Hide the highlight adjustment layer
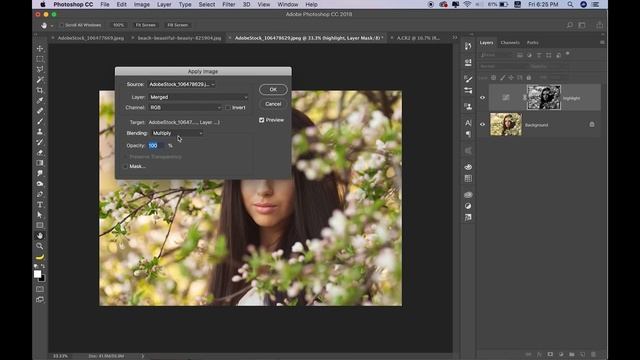 click(482, 98)
